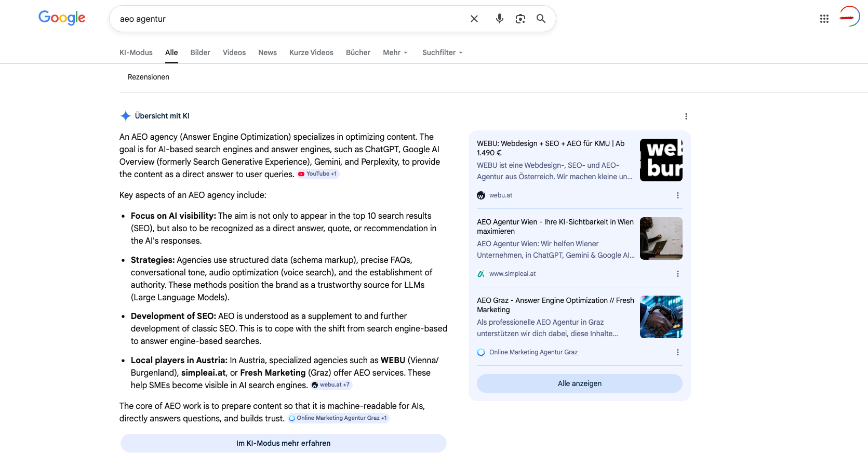This screenshot has width=868, height=465.
Task: Switch to the Bilder tab
Action: tap(200, 52)
